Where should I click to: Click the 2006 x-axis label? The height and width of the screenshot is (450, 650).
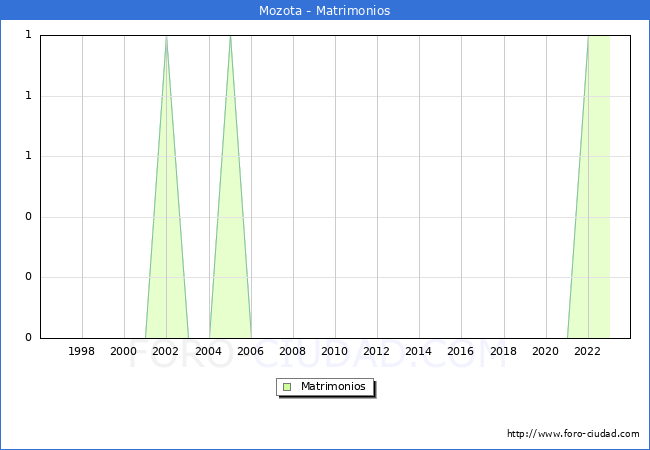pyautogui.click(x=250, y=351)
